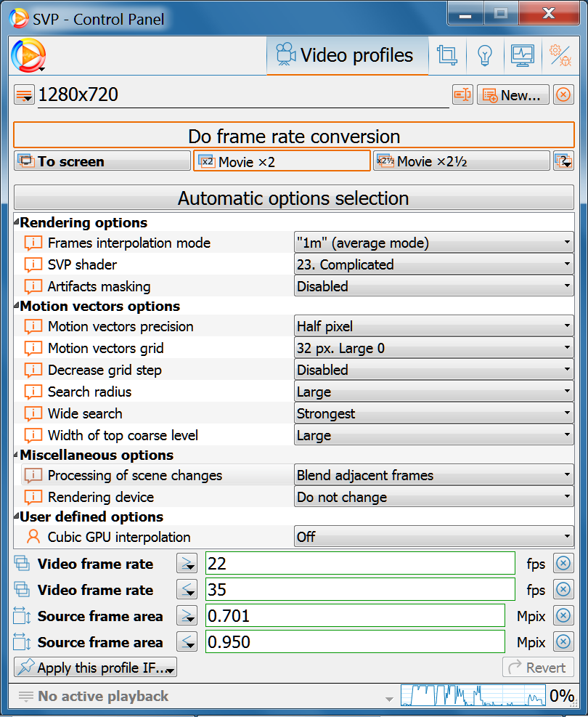Open the application settings gear-and-bug tab
This screenshot has height=717, width=588.
[560, 56]
